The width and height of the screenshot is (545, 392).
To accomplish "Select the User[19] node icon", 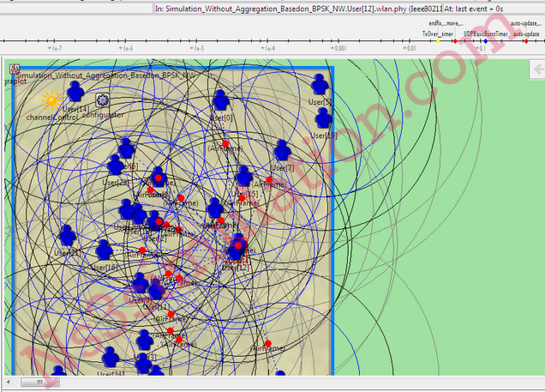I will pyautogui.click(x=324, y=118).
